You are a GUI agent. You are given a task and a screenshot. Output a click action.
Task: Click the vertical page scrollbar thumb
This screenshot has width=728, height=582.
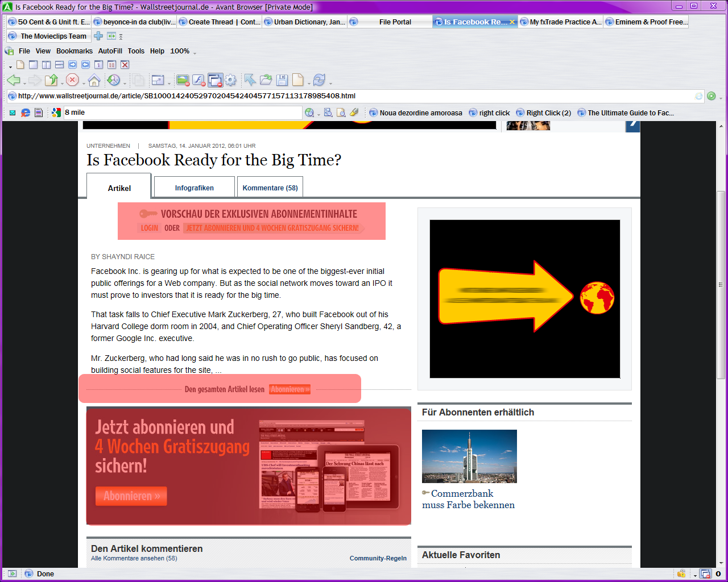tap(721, 285)
